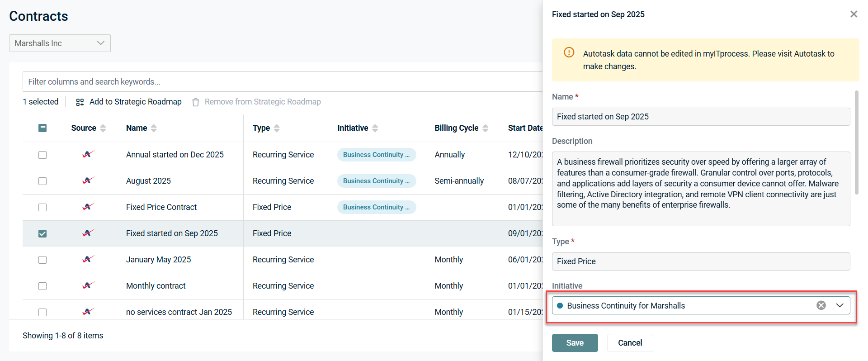Sort table by Type column arrows
This screenshot has width=868, height=361.
(x=277, y=128)
